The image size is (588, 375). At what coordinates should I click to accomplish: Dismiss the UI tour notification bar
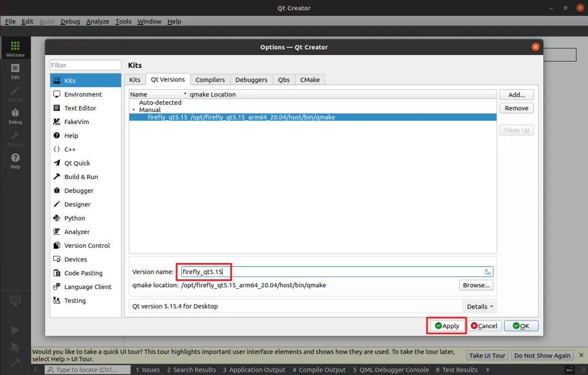[x=581, y=355]
